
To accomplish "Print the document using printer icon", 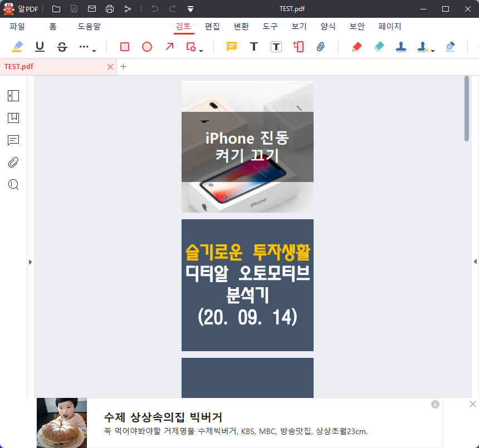I will pos(110,9).
